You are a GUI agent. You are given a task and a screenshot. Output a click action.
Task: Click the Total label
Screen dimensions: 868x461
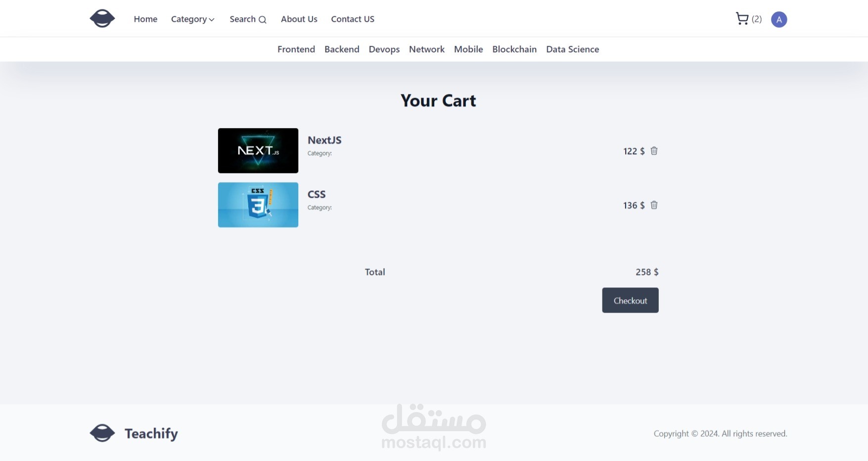click(375, 272)
